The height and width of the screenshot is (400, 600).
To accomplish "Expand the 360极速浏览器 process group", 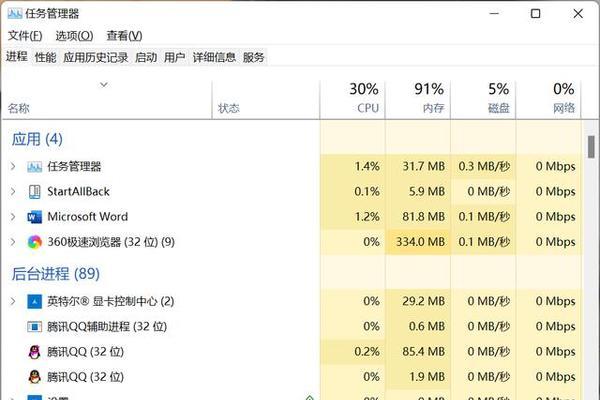I will (x=13, y=241).
